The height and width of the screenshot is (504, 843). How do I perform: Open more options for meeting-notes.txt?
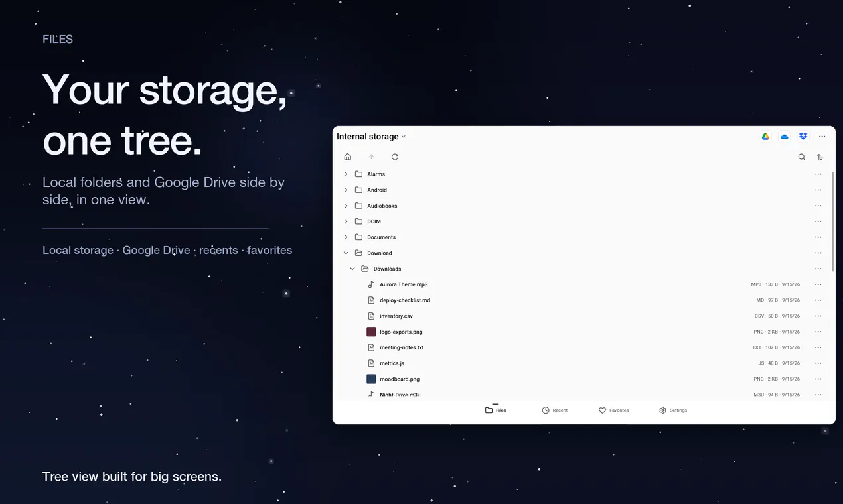pyautogui.click(x=818, y=347)
